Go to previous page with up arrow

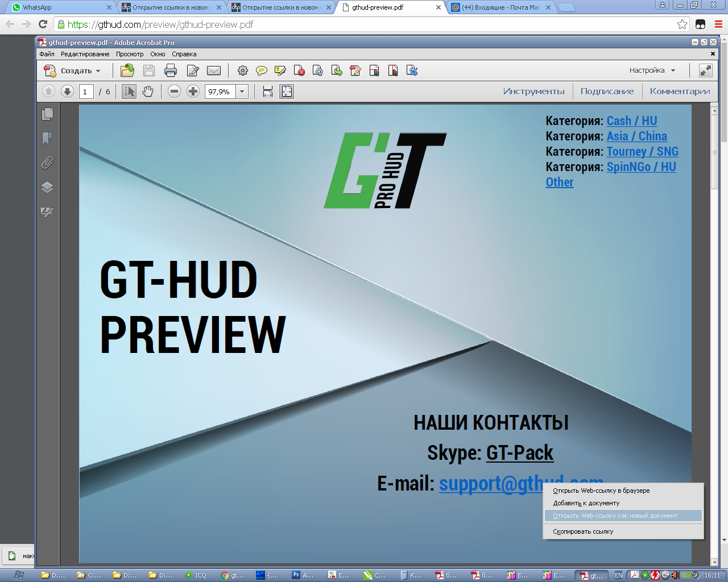coord(49,92)
